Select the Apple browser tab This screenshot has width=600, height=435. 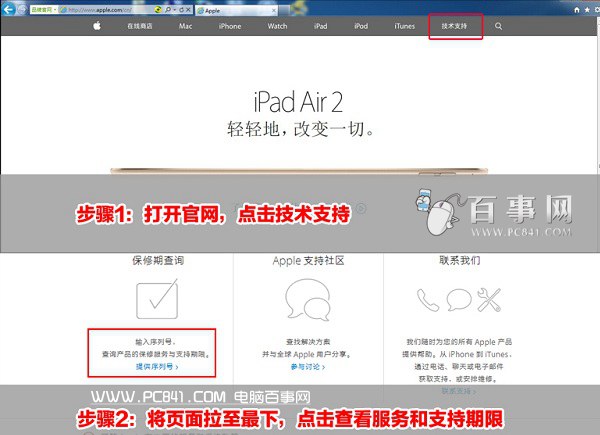click(x=236, y=11)
